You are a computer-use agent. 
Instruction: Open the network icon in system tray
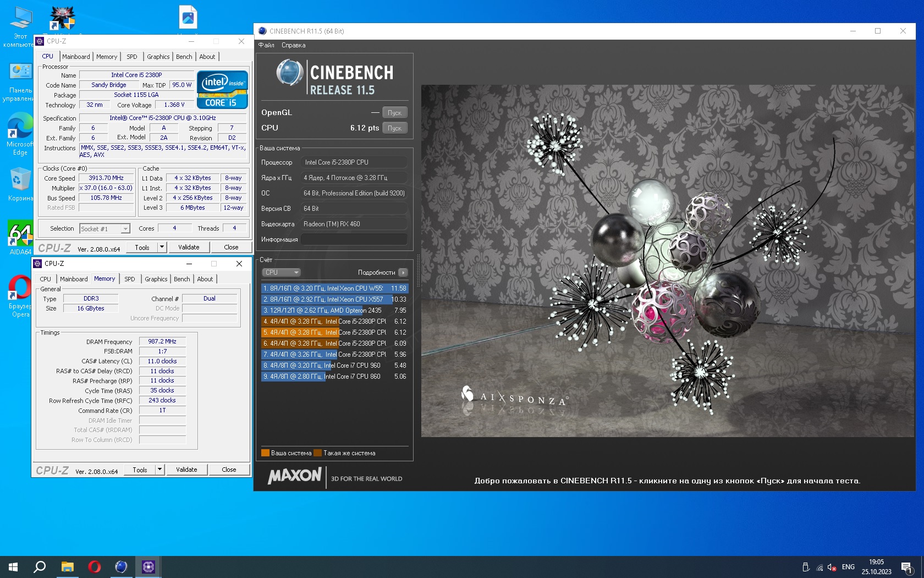pyautogui.click(x=820, y=567)
